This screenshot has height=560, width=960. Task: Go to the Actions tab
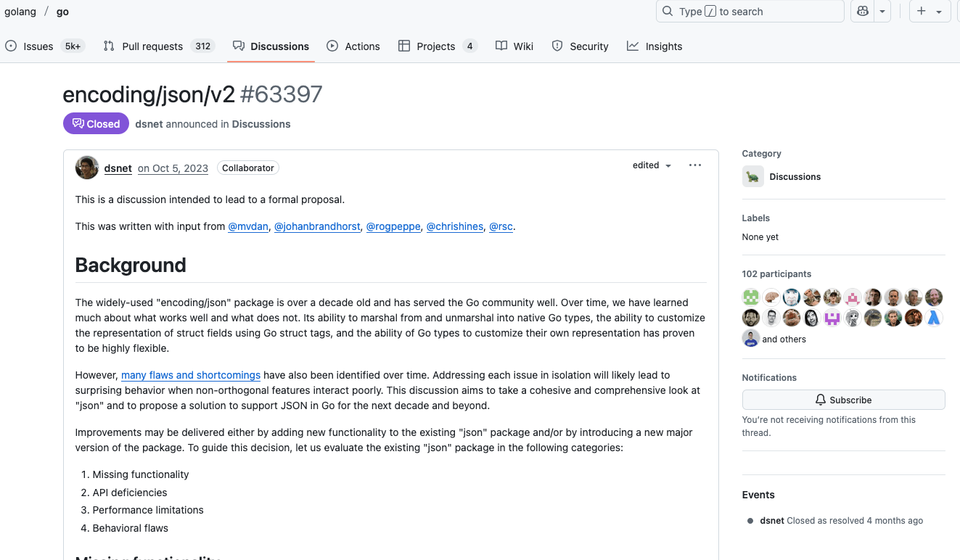point(353,46)
